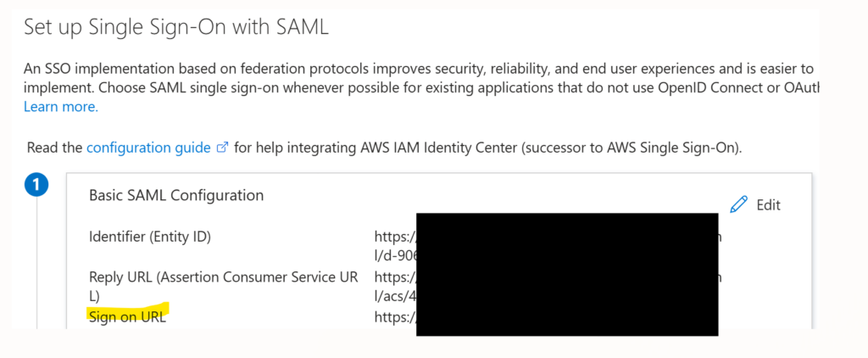Click the highlighted Sign on URL label
The image size is (868, 358).
(127, 317)
